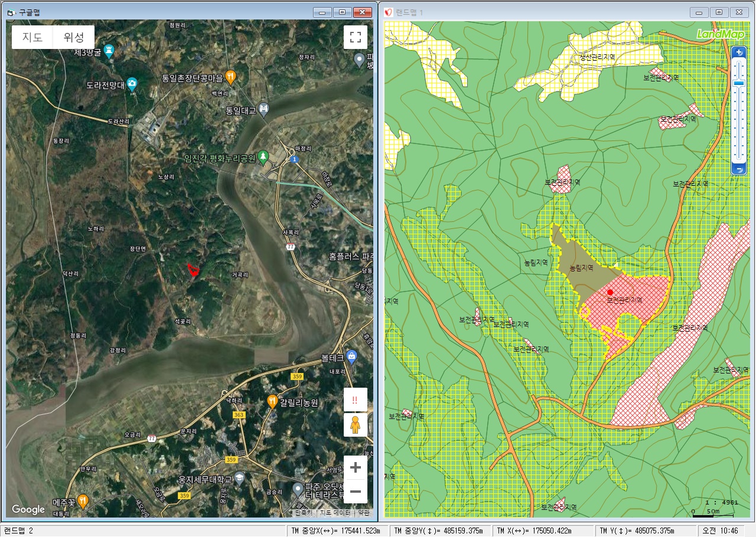Click the 랜드맵 2 status bar text
The image size is (756, 537).
[18, 531]
